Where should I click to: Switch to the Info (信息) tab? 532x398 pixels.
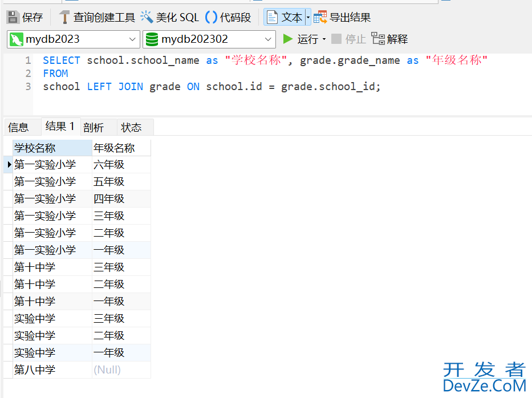pyautogui.click(x=22, y=127)
